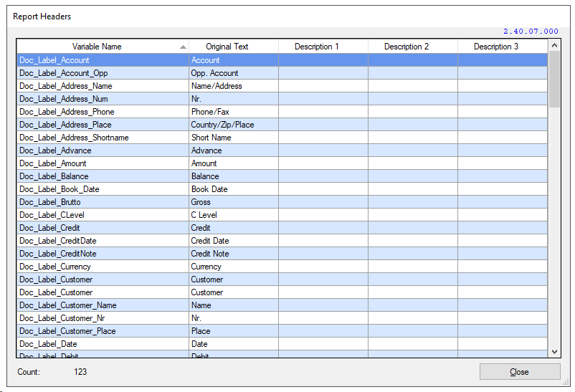This screenshot has height=392, width=575.
Task: Select the Doc_Label_Customer_Nr row
Action: 282,318
